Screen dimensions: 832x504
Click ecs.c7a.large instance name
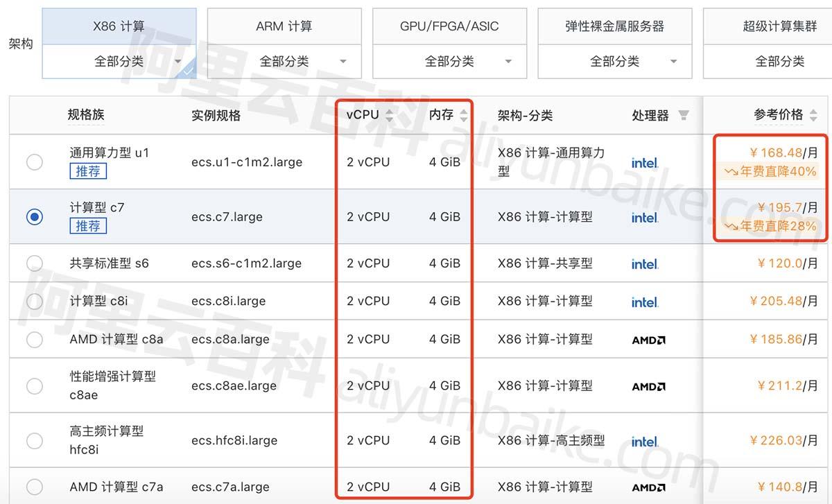(230, 487)
